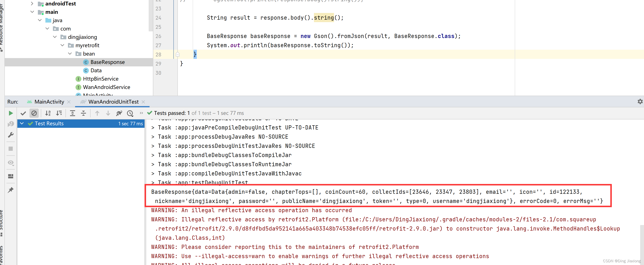
Task: Click the console vertical scrollbar
Action: [x=642, y=245]
